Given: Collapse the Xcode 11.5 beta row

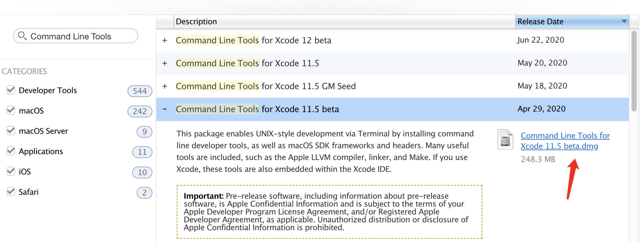Looking at the screenshot, I should tap(165, 109).
